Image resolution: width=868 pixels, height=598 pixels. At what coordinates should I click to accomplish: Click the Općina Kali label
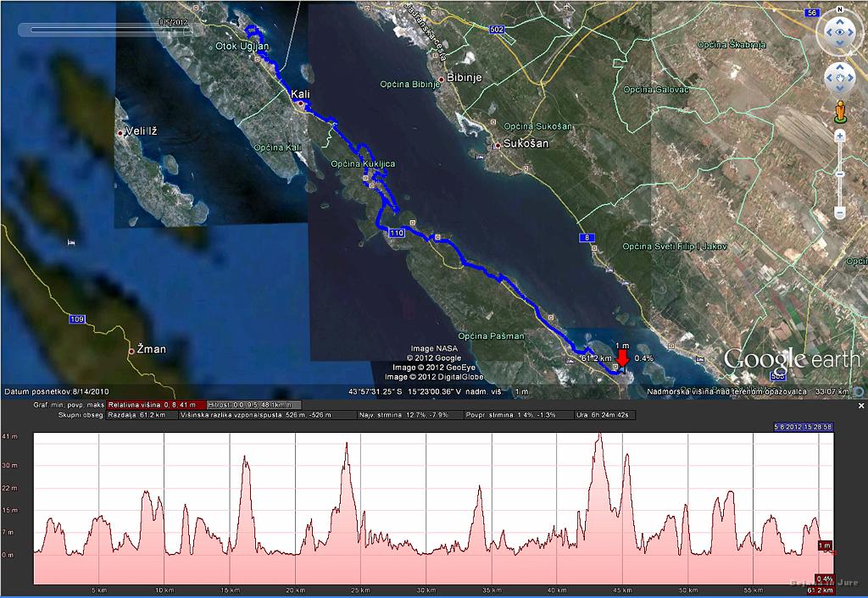278,147
